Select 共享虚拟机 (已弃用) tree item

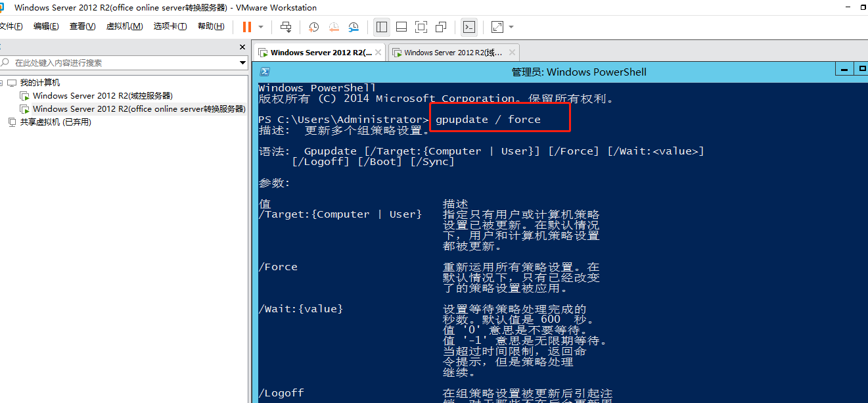point(55,122)
